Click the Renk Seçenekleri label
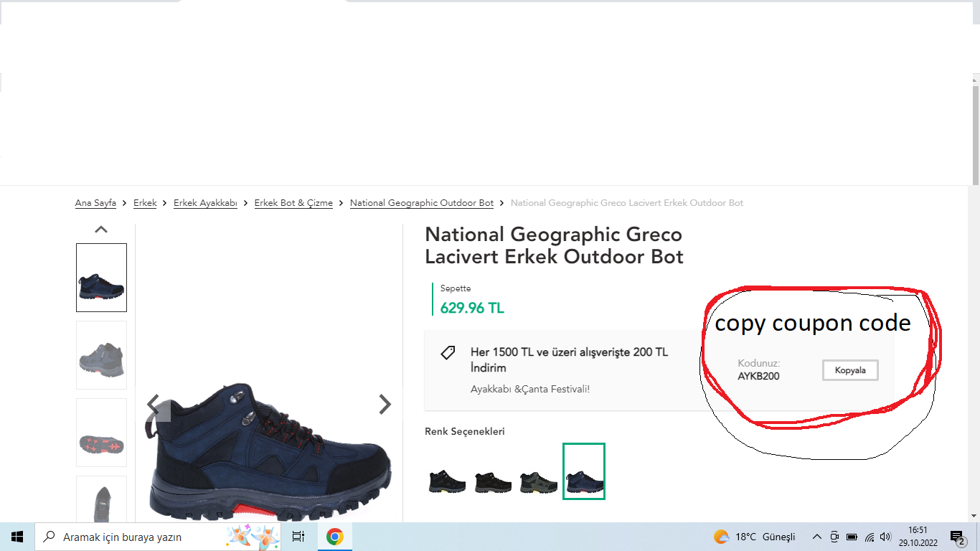980x551 pixels. tap(465, 431)
